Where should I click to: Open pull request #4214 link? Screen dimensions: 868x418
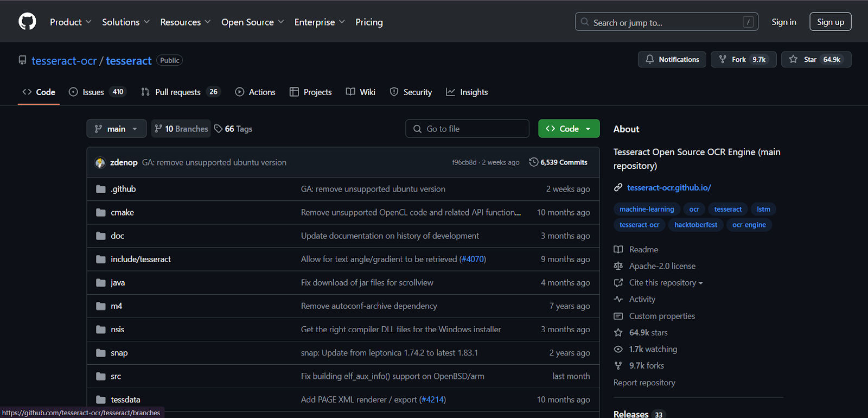click(x=433, y=400)
